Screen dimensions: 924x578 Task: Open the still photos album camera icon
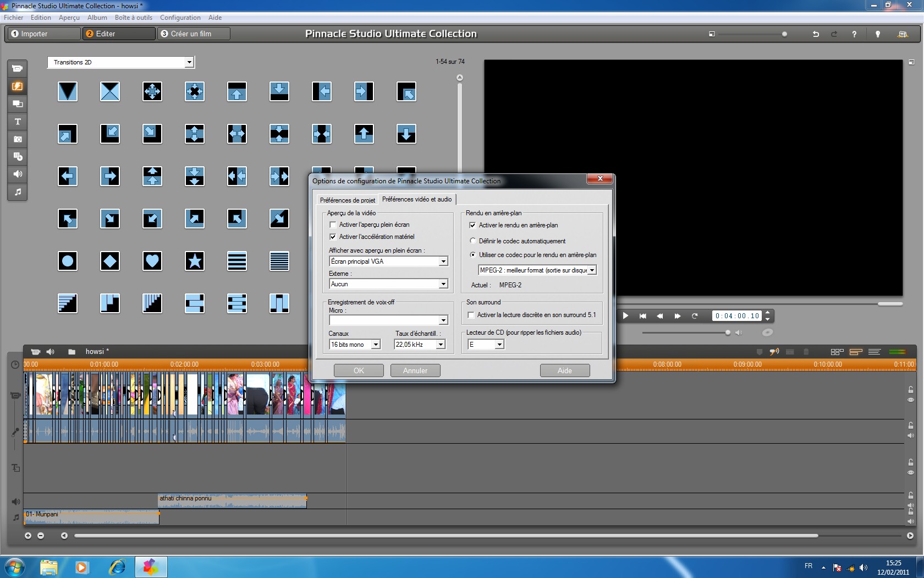point(18,139)
